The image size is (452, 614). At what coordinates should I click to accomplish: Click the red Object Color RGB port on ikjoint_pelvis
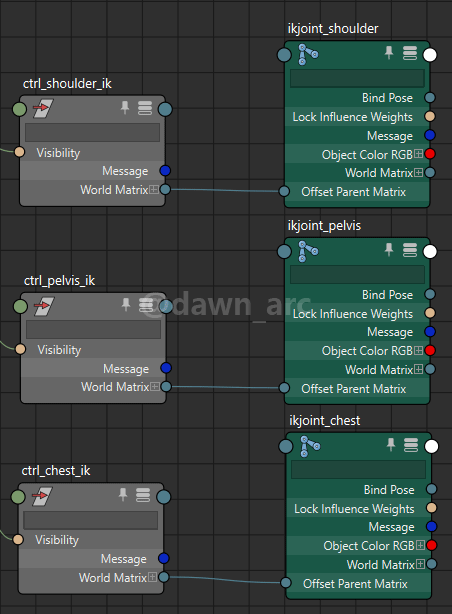click(430, 350)
